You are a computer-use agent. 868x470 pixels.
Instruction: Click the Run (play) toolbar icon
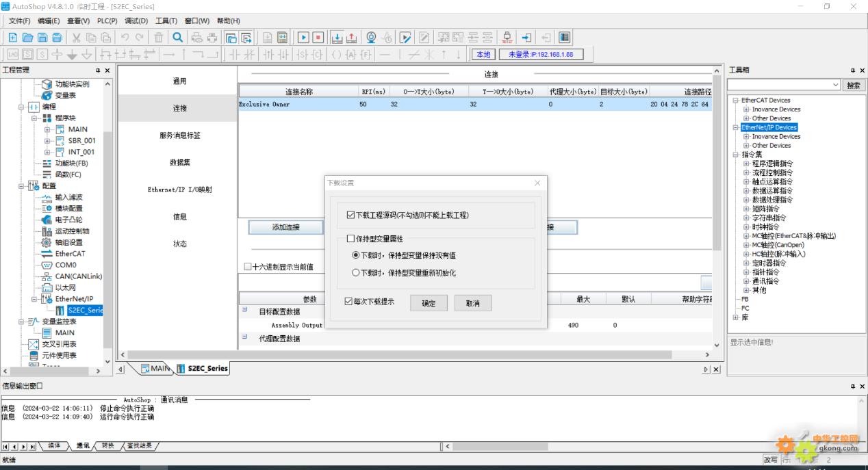coord(303,38)
